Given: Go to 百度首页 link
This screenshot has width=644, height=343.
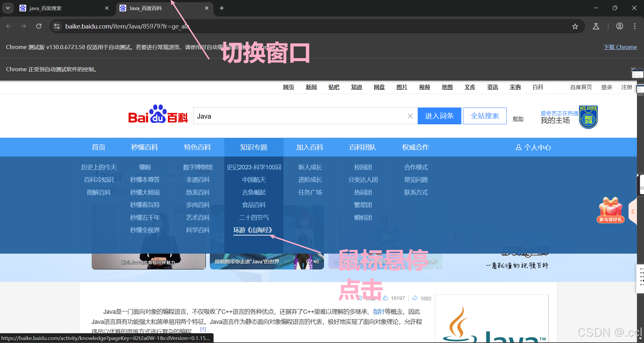Looking at the screenshot, I should tap(581, 87).
